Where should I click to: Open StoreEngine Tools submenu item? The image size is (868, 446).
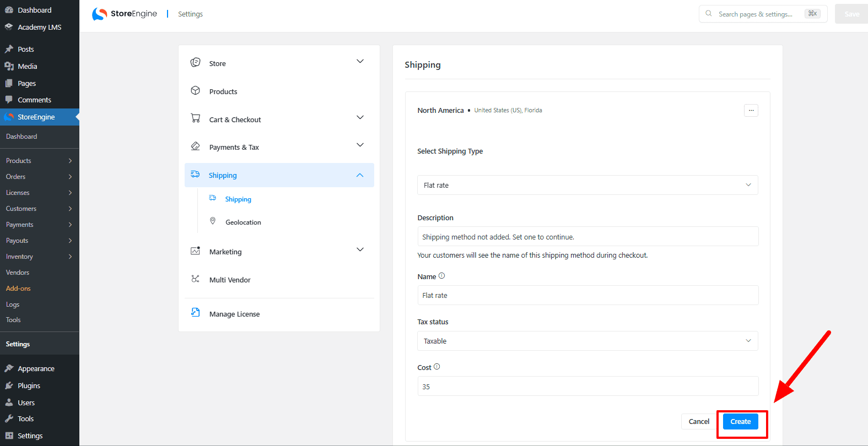point(13,320)
